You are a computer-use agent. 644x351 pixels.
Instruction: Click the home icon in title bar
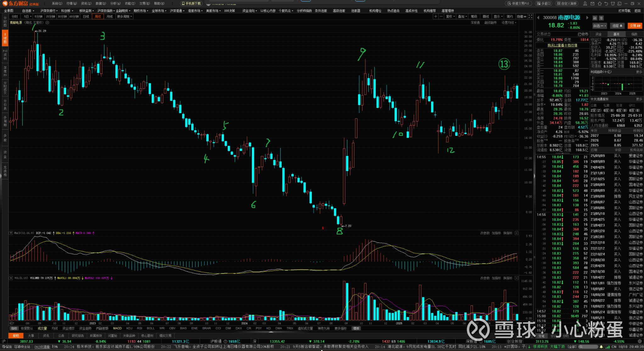point(599,3)
